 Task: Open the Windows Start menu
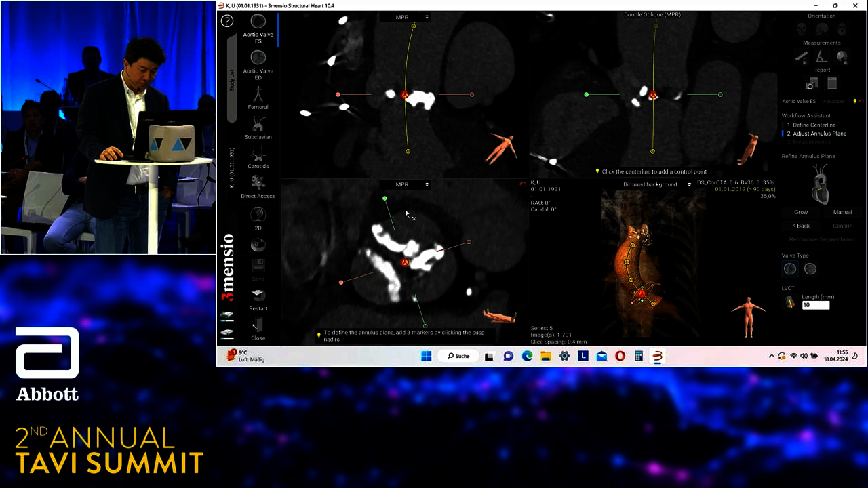coord(426,356)
